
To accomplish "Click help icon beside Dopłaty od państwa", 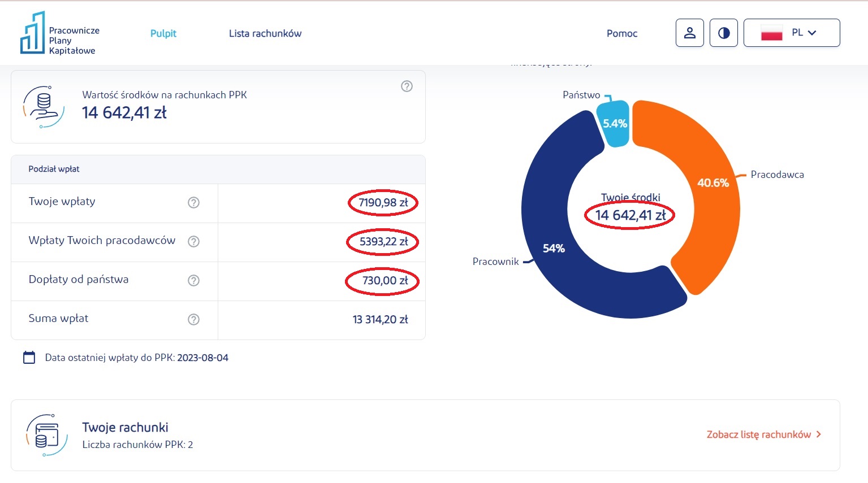I will (193, 281).
